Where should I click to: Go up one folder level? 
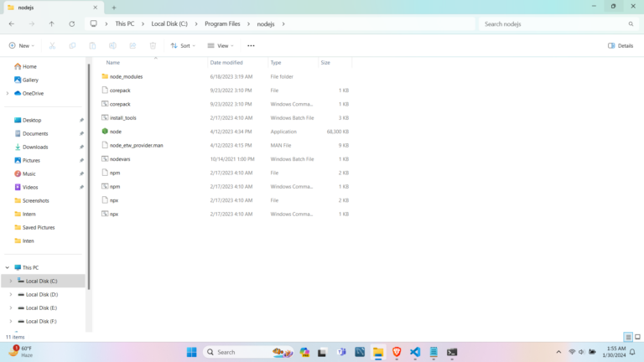[x=51, y=23]
